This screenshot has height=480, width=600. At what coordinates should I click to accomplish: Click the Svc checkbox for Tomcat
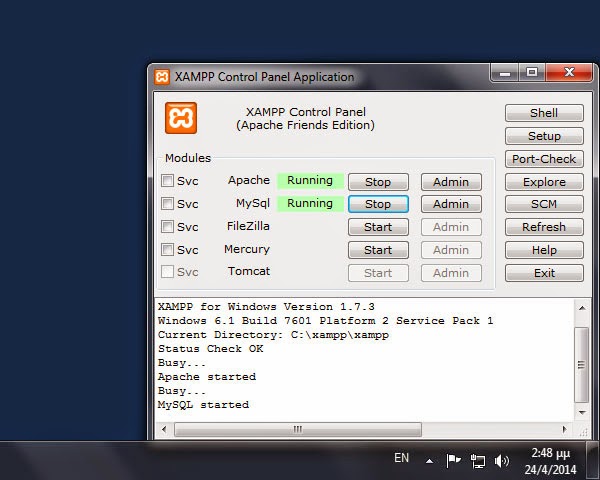pos(167,272)
